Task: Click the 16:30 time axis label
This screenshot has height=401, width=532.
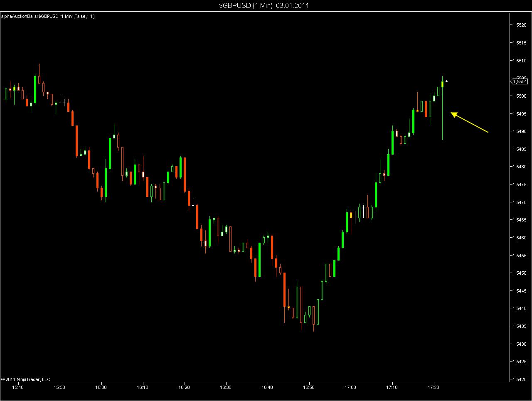Action: click(226, 387)
